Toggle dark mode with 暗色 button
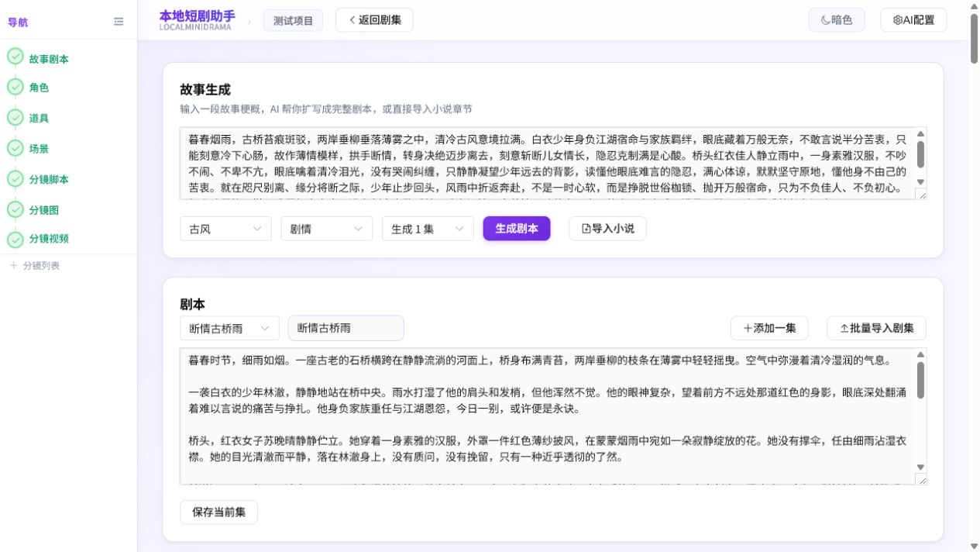This screenshot has height=552, width=980. tap(837, 20)
